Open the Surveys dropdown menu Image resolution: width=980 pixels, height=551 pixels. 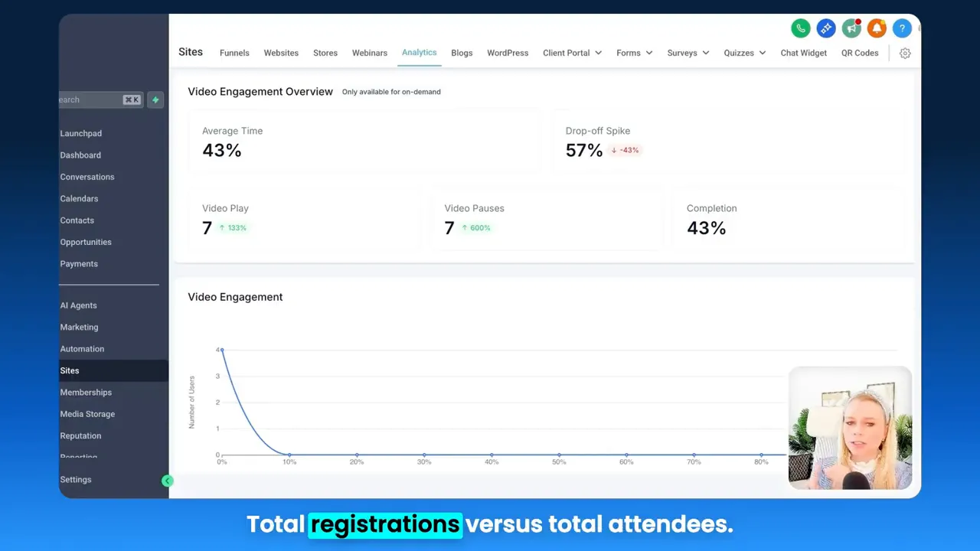(x=687, y=52)
